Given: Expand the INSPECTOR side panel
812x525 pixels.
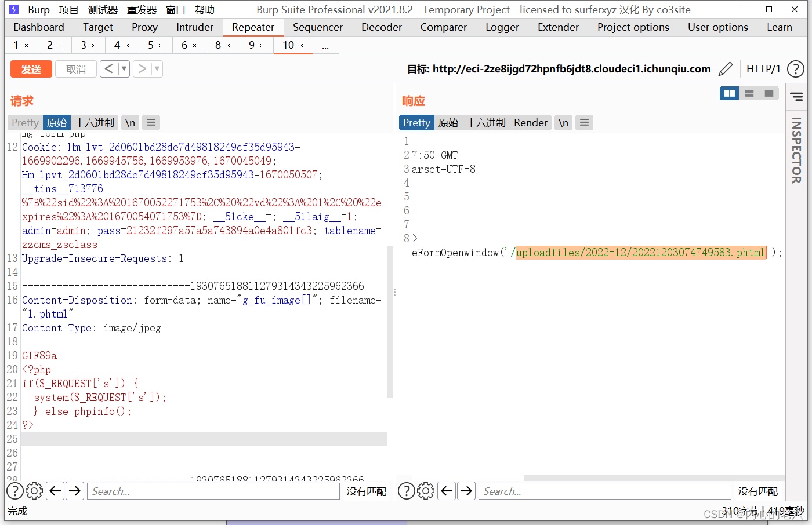Looking at the screenshot, I should click(x=796, y=150).
